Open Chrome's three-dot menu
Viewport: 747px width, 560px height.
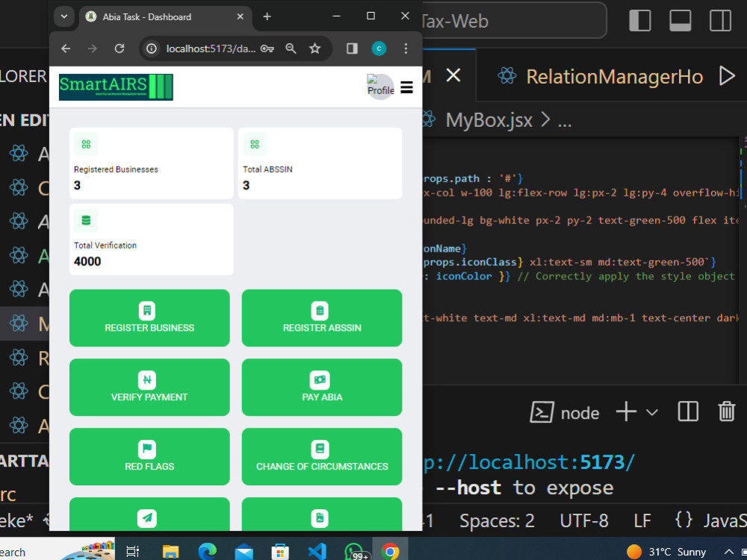pyautogui.click(x=406, y=49)
